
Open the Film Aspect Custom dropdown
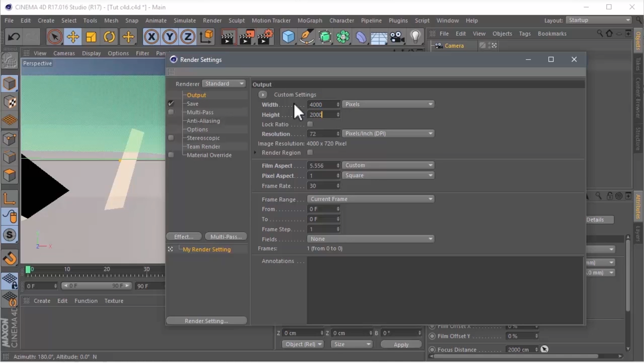point(388,165)
